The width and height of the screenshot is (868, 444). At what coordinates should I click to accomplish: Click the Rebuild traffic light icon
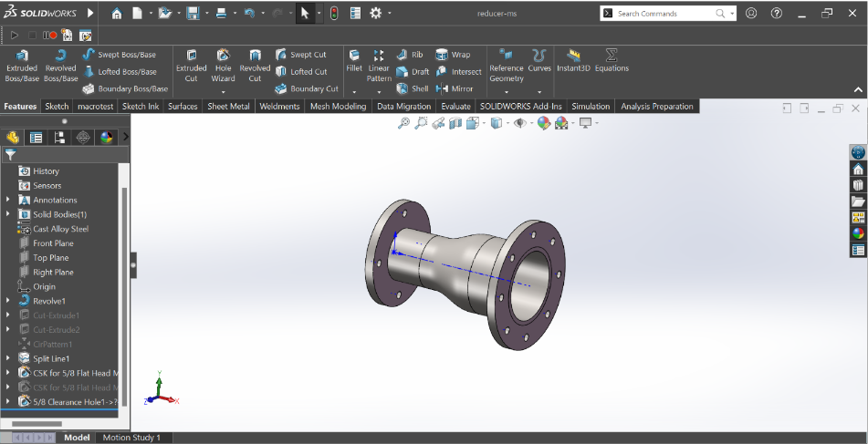(x=333, y=14)
